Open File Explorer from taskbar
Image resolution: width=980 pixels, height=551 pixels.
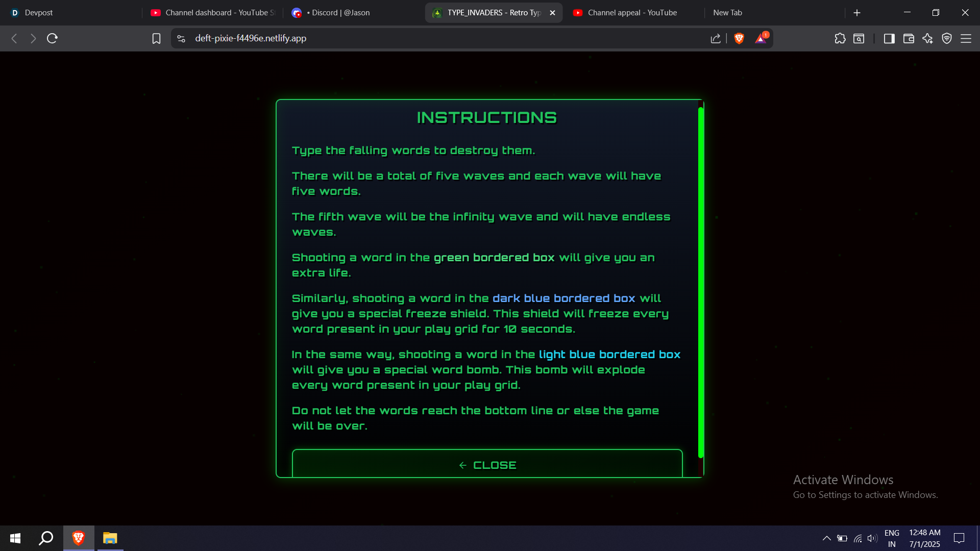[110, 538]
